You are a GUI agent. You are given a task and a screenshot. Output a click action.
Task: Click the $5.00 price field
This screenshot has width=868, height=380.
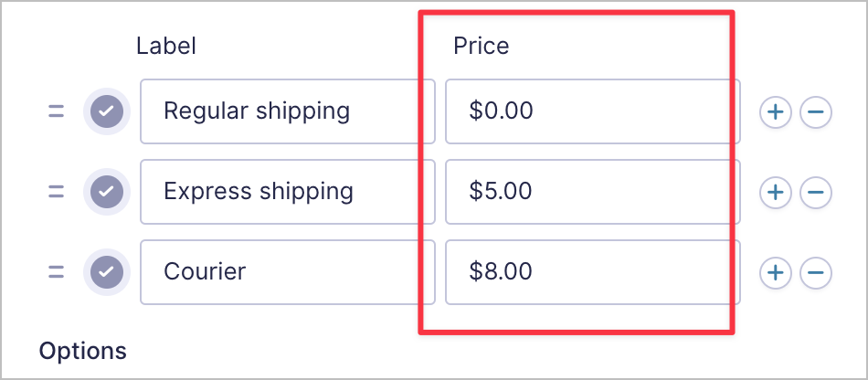(592, 192)
